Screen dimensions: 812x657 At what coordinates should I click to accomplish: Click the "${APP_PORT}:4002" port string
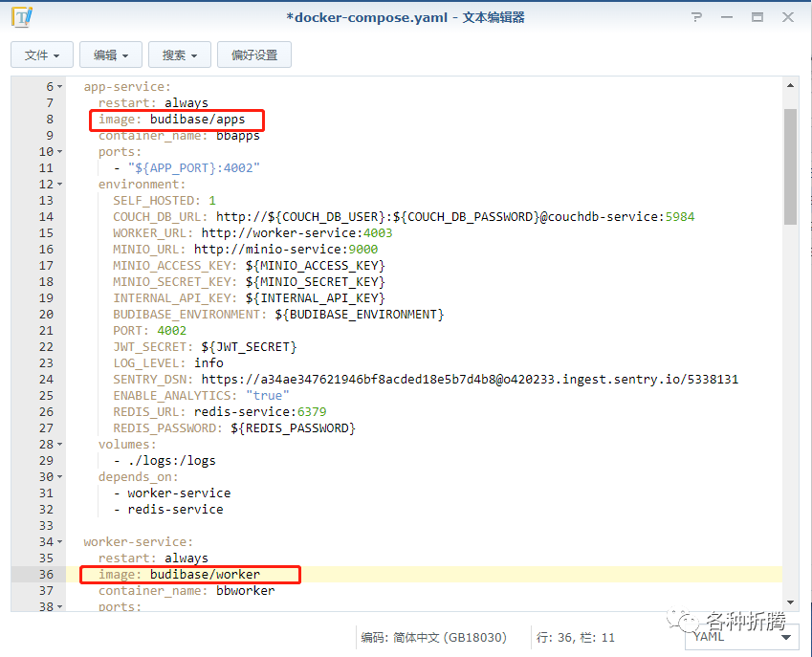coord(194,167)
